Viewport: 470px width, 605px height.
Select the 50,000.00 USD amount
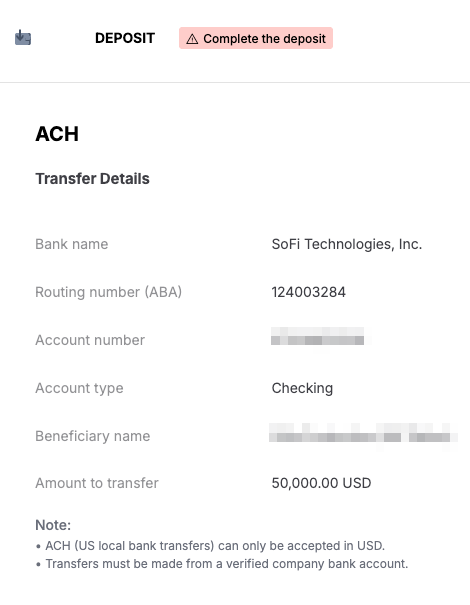coord(321,483)
